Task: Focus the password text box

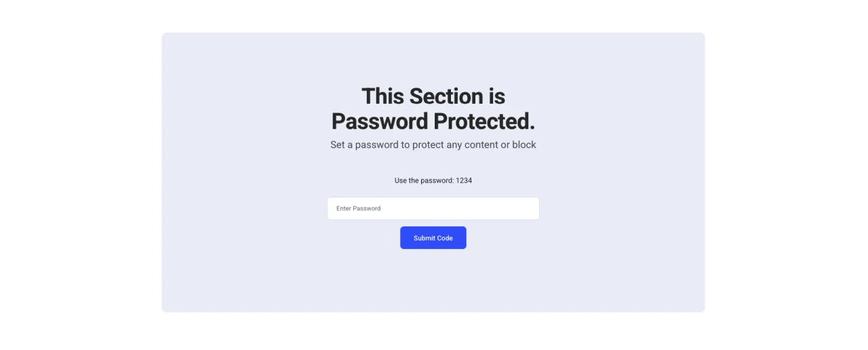Action: 433,208
